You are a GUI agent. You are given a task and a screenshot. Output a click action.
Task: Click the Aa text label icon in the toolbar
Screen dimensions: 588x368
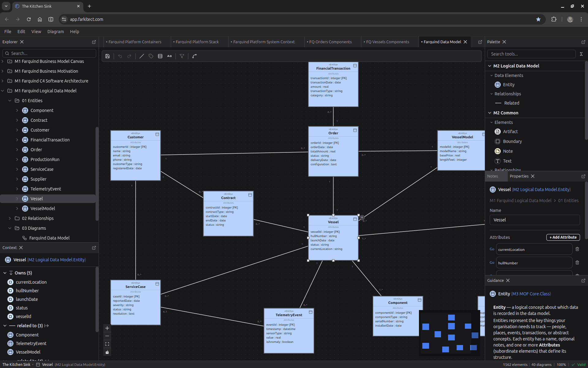[x=169, y=56]
